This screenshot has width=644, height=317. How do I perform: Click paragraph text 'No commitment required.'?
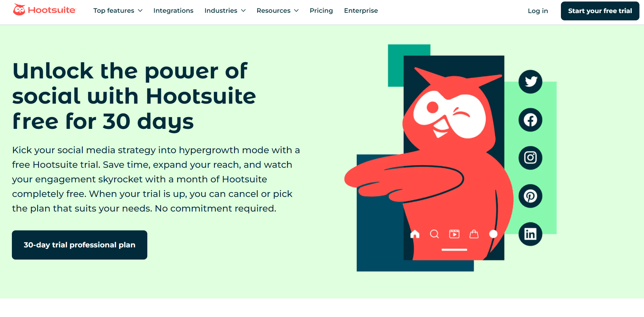pyautogui.click(x=215, y=208)
